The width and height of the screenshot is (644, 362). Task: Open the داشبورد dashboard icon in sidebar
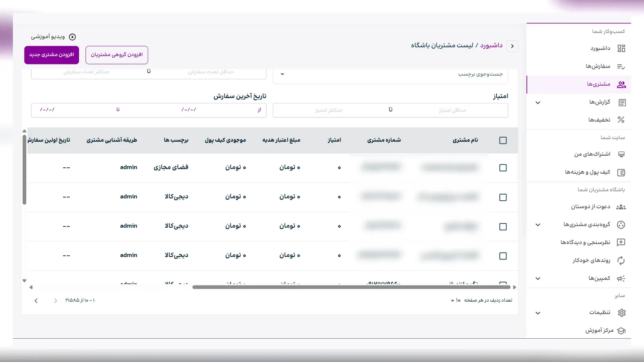(x=621, y=49)
